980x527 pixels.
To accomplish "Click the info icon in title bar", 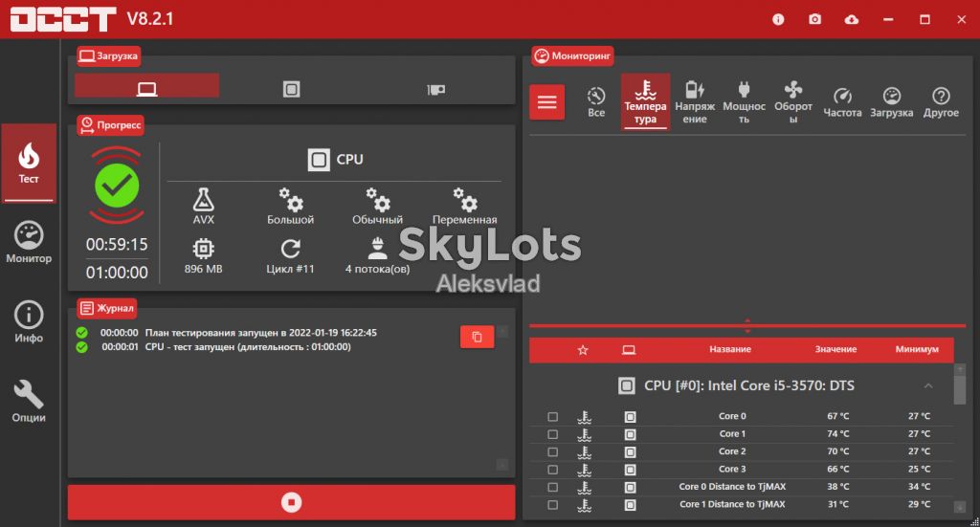I will pos(778,19).
